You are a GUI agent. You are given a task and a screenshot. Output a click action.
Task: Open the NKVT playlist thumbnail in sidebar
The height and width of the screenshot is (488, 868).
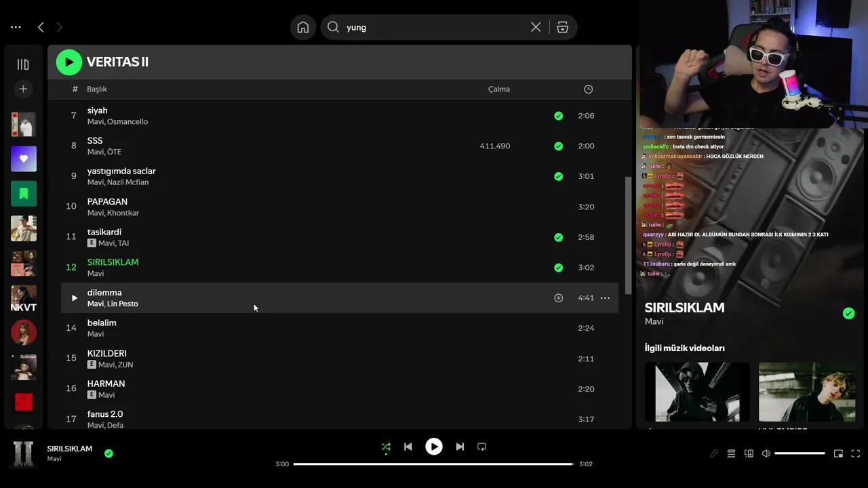click(24, 299)
